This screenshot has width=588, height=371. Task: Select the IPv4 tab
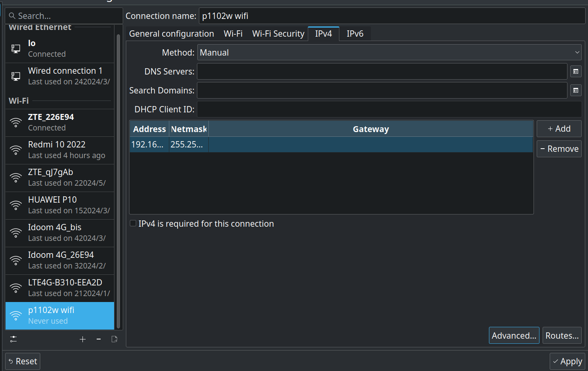[x=324, y=34]
